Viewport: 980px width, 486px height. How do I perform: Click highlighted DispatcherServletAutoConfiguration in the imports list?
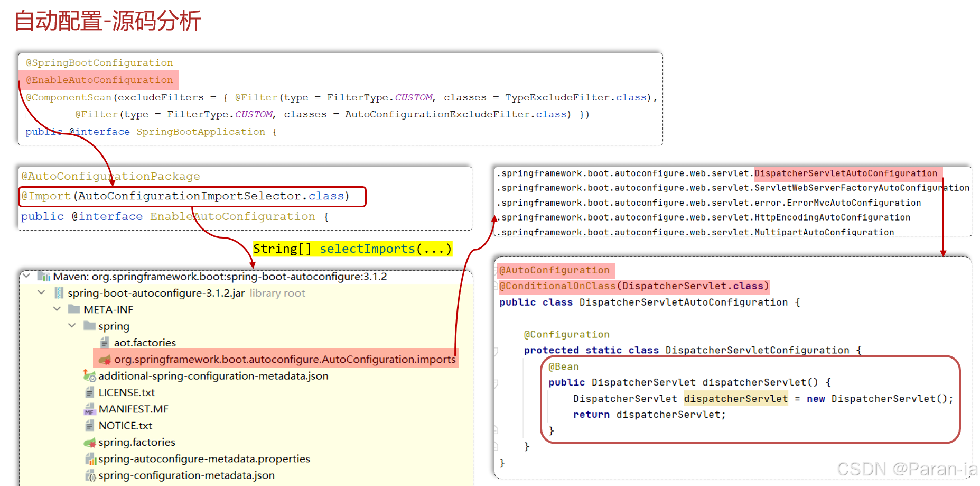(x=846, y=173)
